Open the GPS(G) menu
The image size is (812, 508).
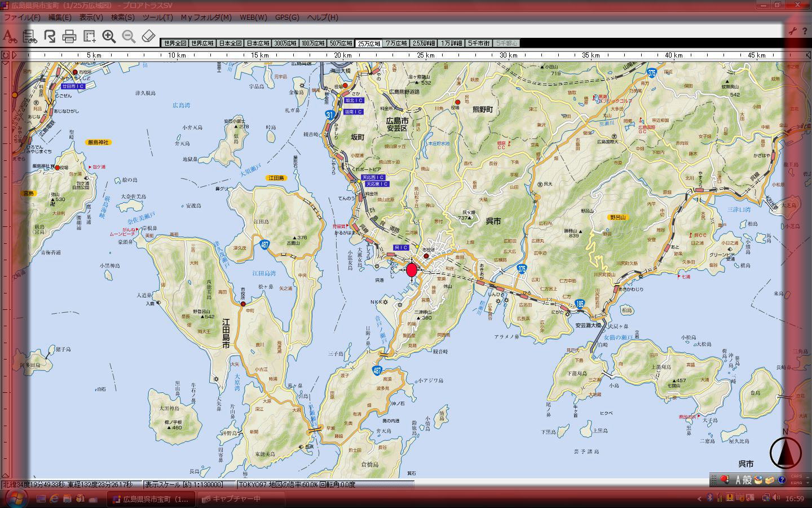tap(287, 17)
